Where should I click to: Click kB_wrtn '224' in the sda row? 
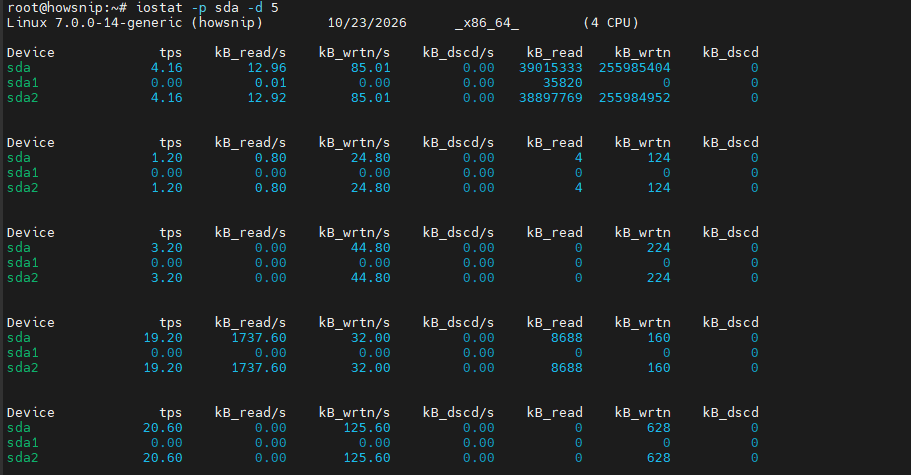tap(659, 248)
